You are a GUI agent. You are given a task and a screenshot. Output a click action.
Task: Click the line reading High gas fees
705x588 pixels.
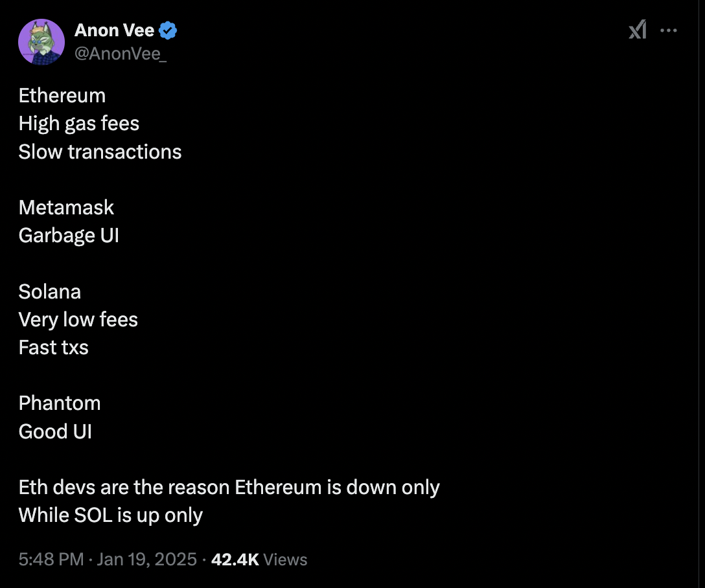78,123
